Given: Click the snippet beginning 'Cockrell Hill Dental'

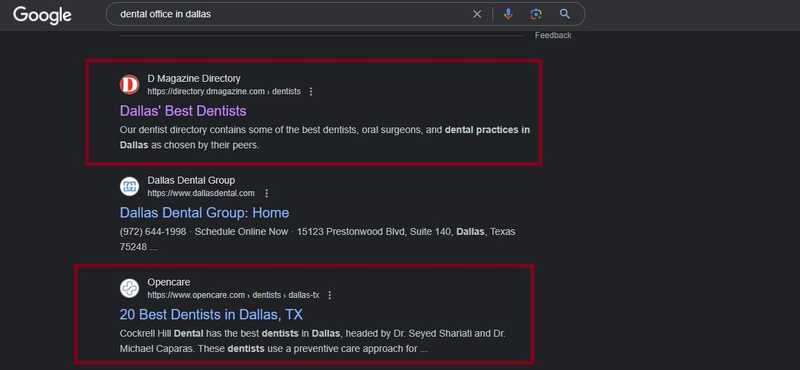Looking at the screenshot, I should (x=313, y=341).
